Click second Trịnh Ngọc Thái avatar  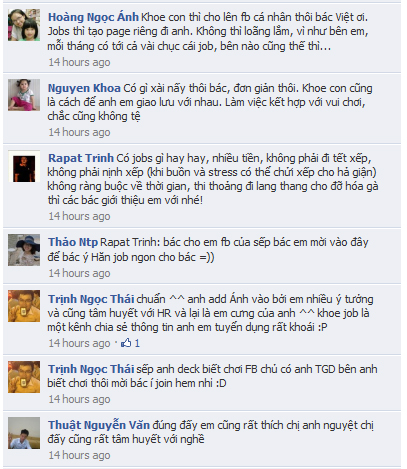point(24,377)
